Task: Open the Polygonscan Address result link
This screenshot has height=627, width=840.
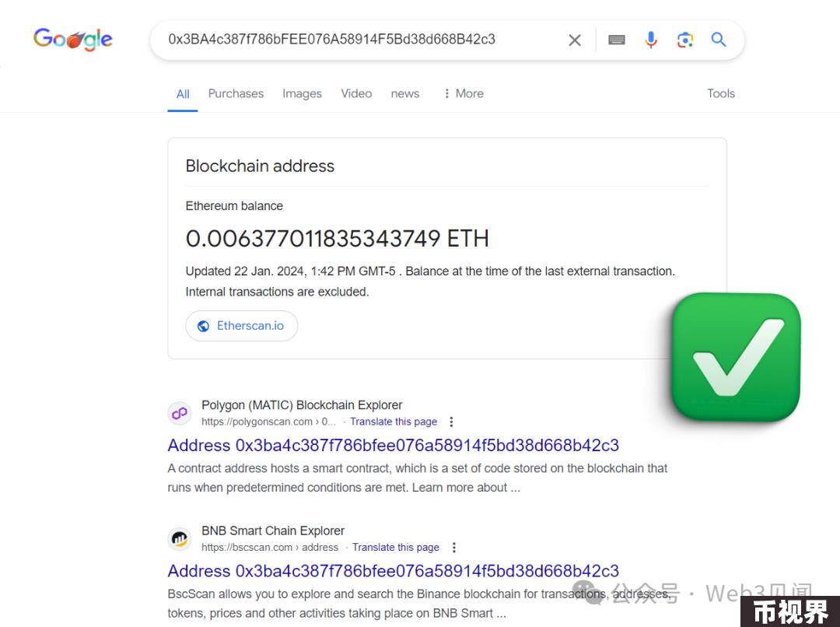Action: tap(394, 445)
